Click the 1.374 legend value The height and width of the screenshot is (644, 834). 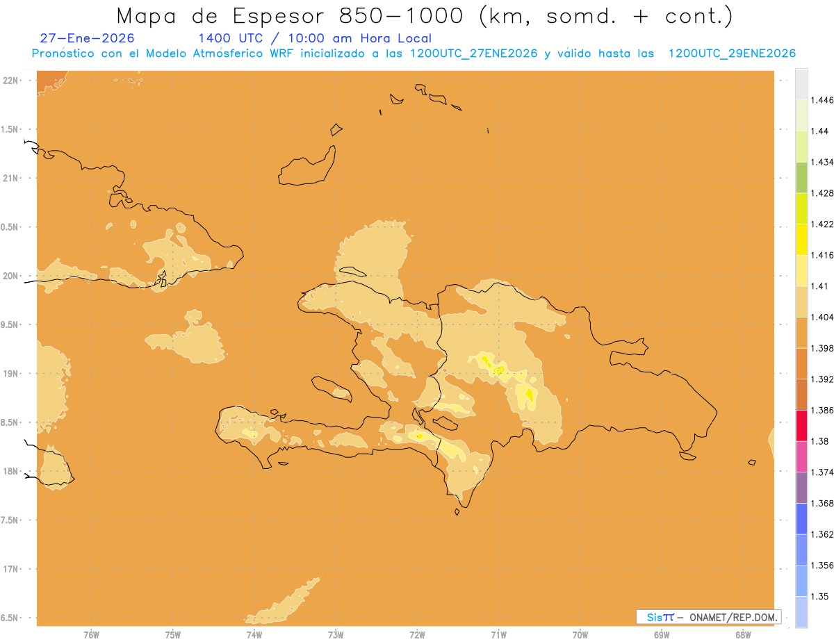821,472
